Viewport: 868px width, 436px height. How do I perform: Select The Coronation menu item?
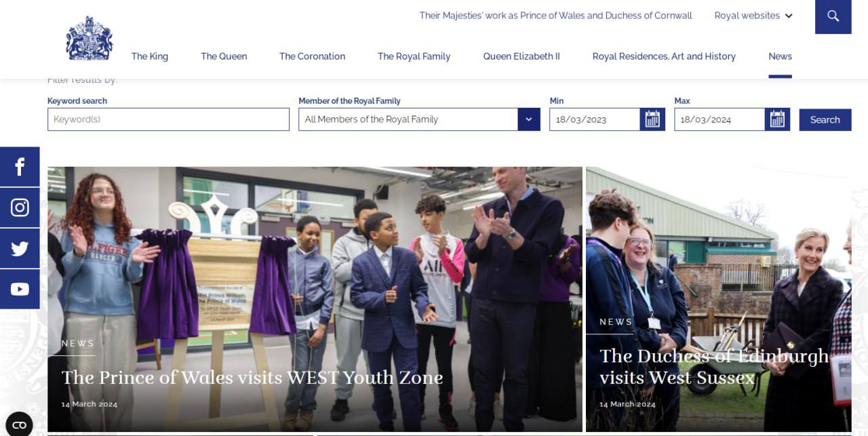point(312,56)
